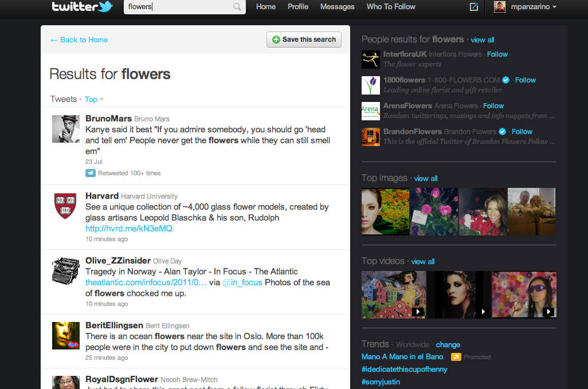Click 1800flowers tulip profile picture
The height and width of the screenshot is (389, 588).
[370, 85]
